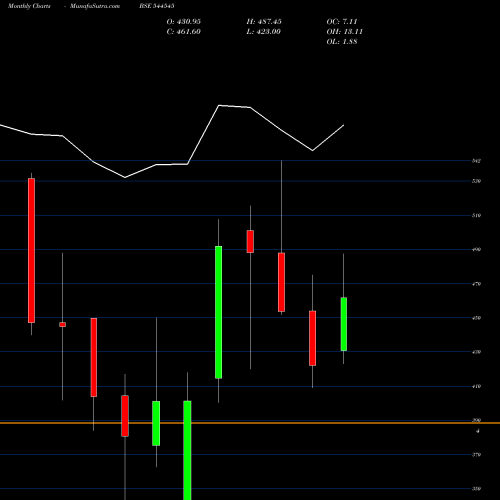Click the orange horizontal price line
The height and width of the screenshot is (500, 500).
(x=250, y=423)
